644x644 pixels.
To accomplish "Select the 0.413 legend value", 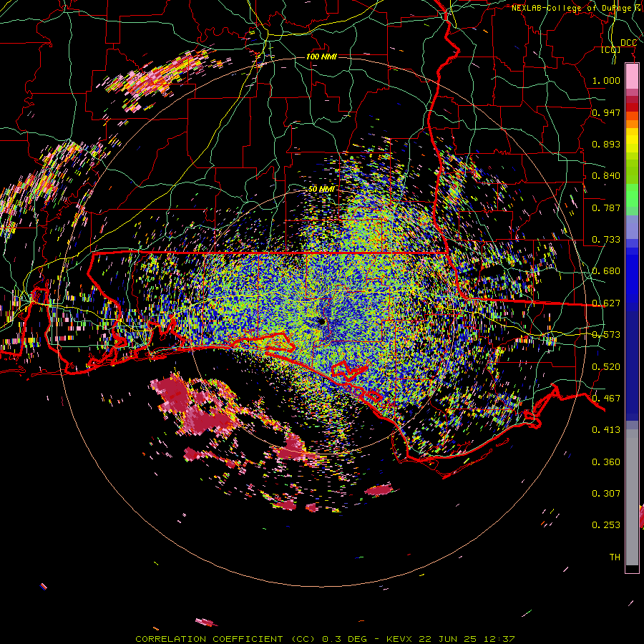I will 606,430.
